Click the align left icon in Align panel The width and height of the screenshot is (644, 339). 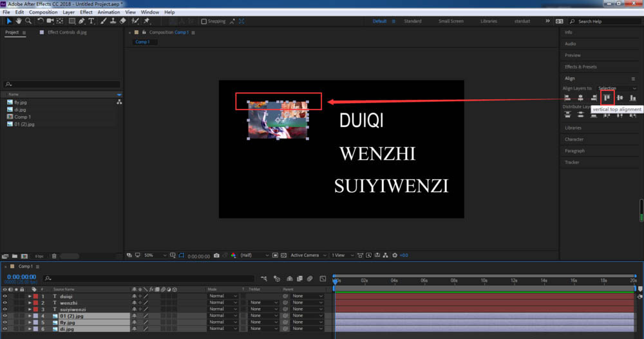tap(567, 98)
